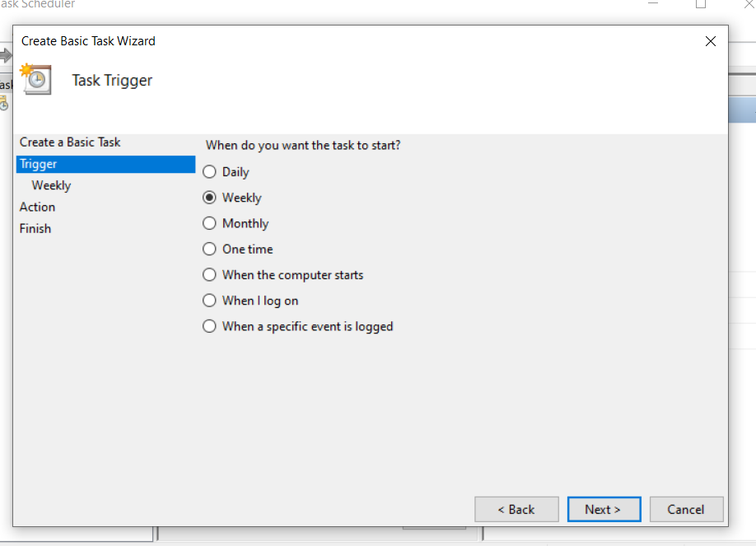This screenshot has width=756, height=546.
Task: Select the Trigger step in sidebar
Action: pyautogui.click(x=105, y=164)
